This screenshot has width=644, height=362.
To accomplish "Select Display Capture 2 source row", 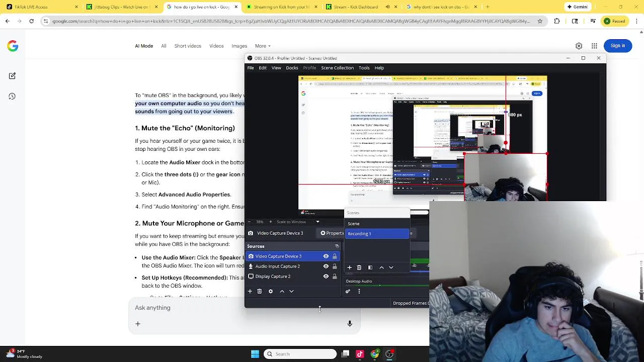I will pyautogui.click(x=293, y=277).
